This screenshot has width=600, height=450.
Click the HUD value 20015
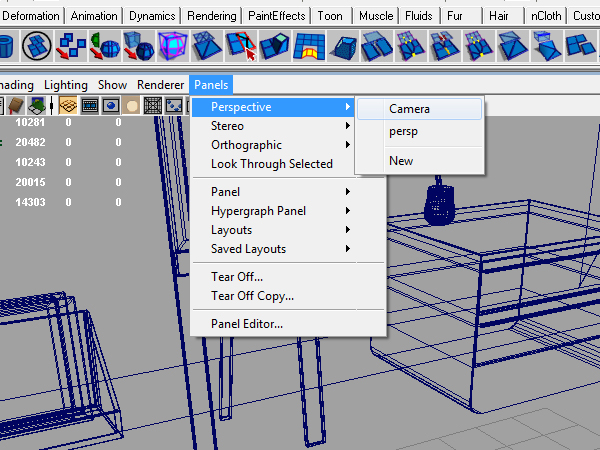tap(30, 182)
